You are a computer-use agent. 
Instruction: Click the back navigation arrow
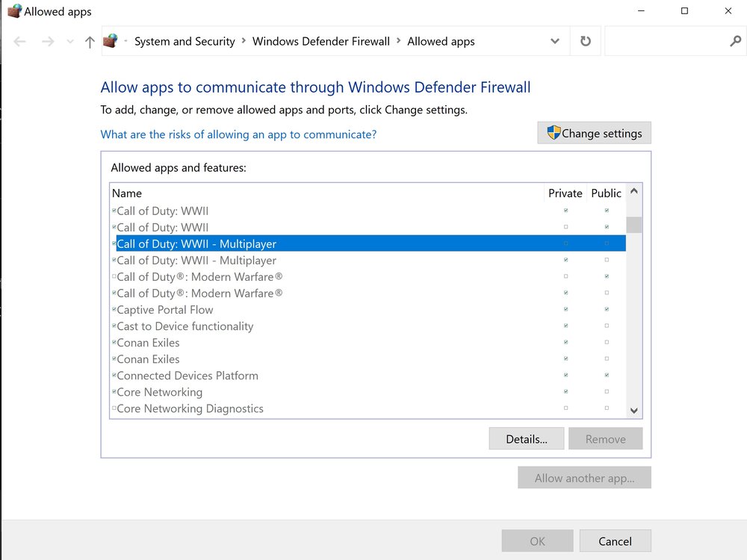coord(20,42)
